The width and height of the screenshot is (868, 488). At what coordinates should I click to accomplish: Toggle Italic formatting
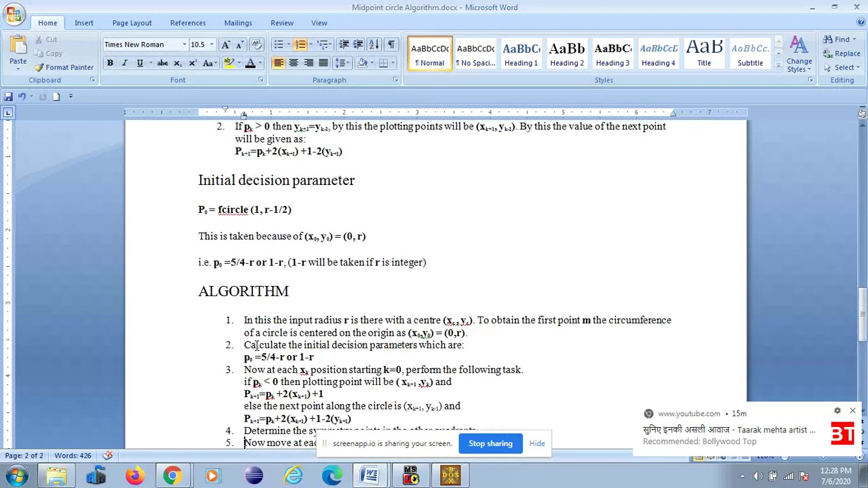[x=125, y=63]
